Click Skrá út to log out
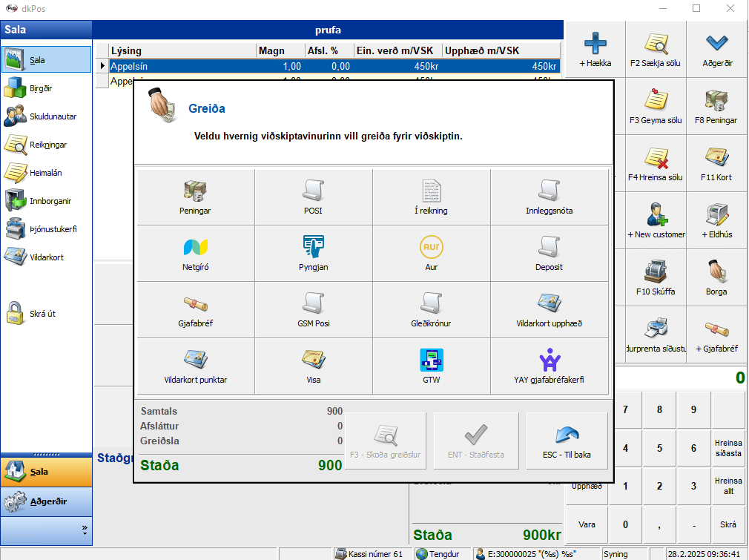 pos(42,314)
